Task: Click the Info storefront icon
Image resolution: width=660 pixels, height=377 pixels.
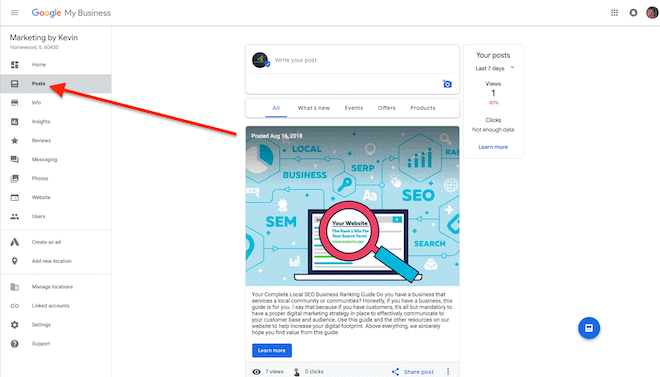Action: pyautogui.click(x=14, y=103)
